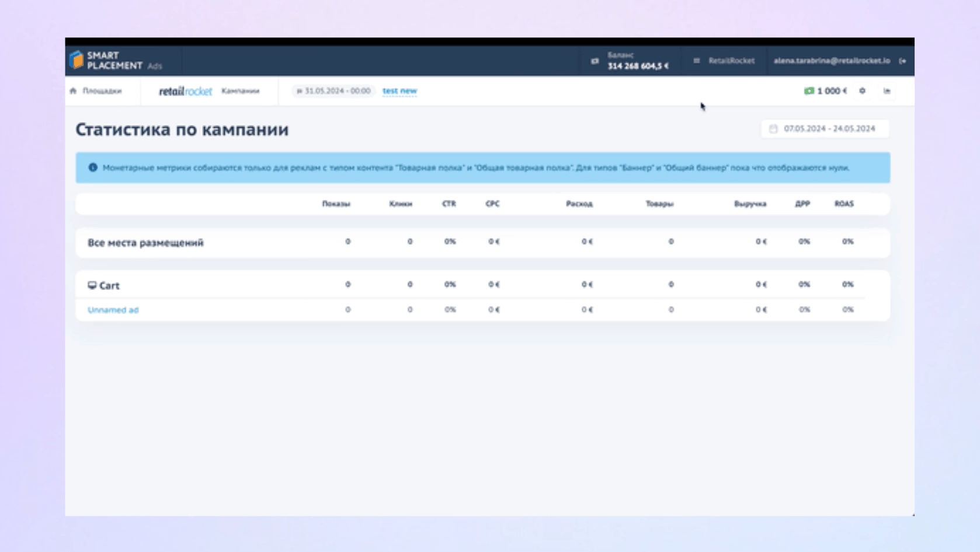Image resolution: width=980 pixels, height=552 pixels.
Task: Open the Кампании breadcrumb item
Action: pyautogui.click(x=240, y=91)
